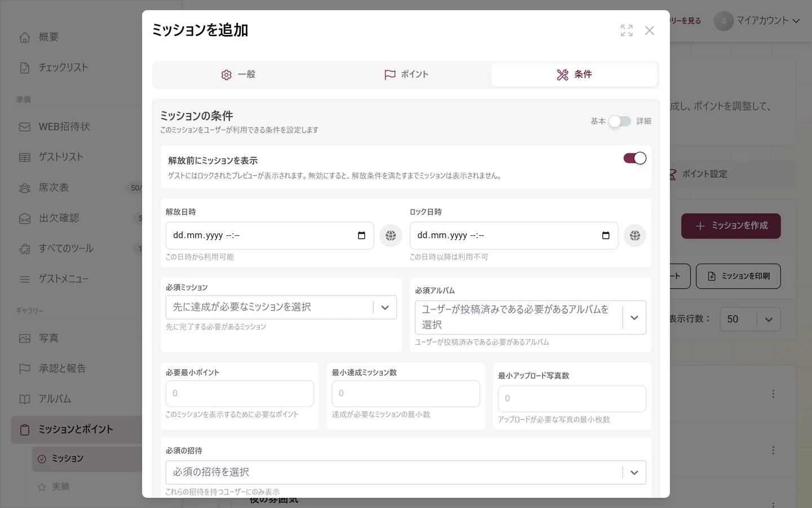Click the 解放日時 date-time field
Viewport: 812px width, 508px height.
tap(270, 235)
